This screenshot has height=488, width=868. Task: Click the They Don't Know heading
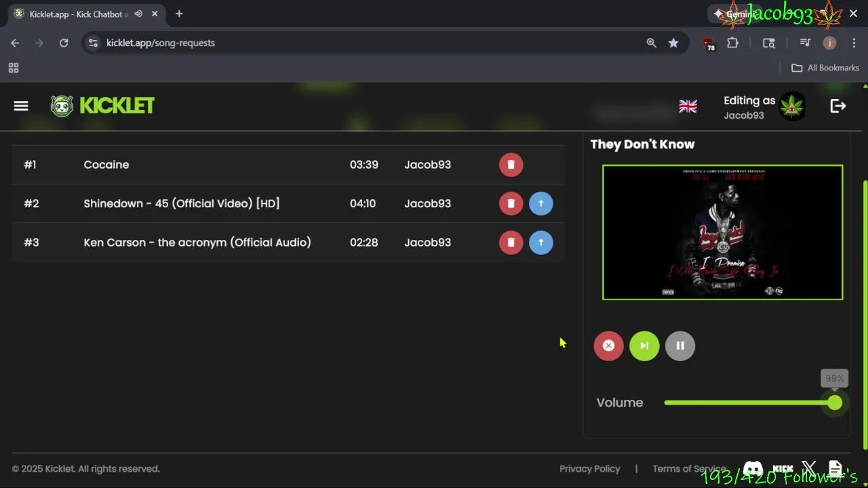(x=642, y=144)
